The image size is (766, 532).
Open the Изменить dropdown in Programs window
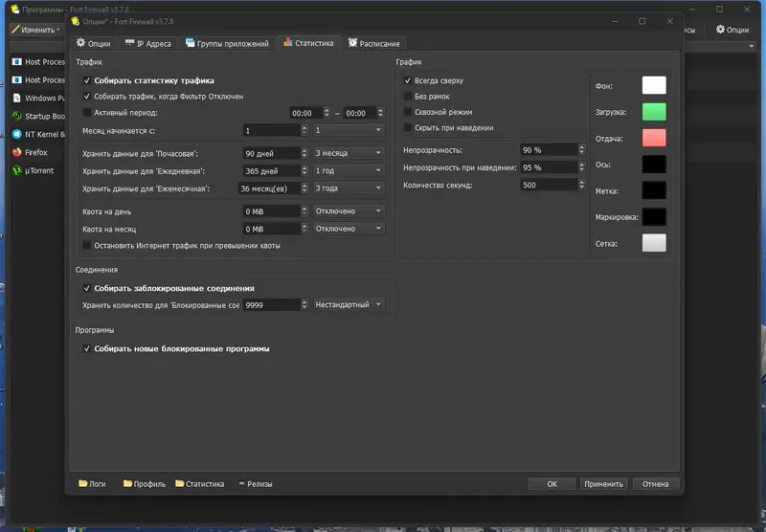click(37, 30)
